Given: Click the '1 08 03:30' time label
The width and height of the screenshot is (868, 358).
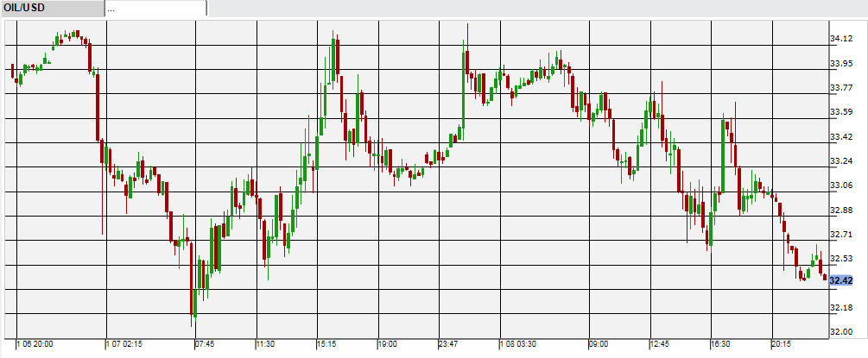Looking at the screenshot, I should pyautogui.click(x=520, y=344).
